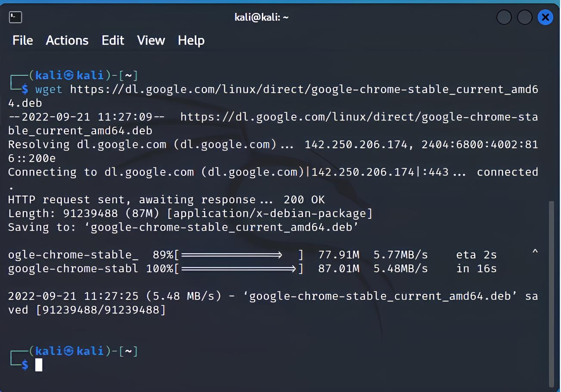Click the blinking terminal cursor
Viewport: 561px width, 392px height.
point(39,365)
